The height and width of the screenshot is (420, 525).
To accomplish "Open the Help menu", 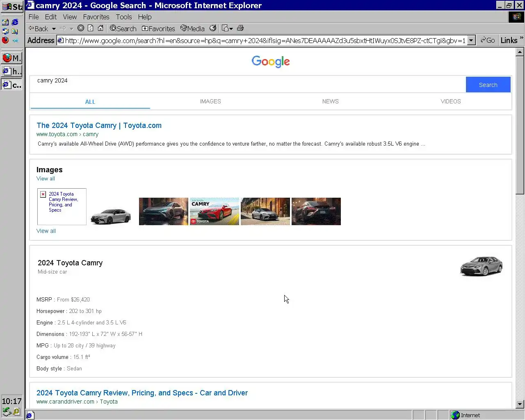I will [145, 17].
